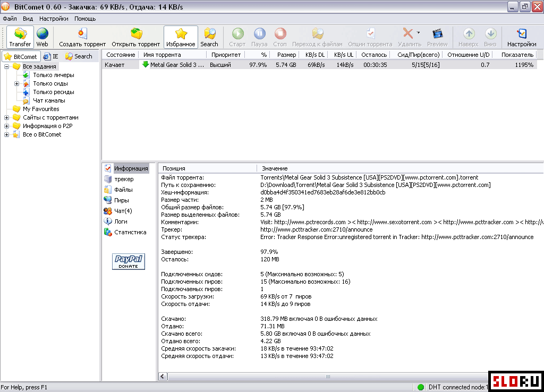
Task: Click the Search toolbar icon
Action: pos(209,37)
